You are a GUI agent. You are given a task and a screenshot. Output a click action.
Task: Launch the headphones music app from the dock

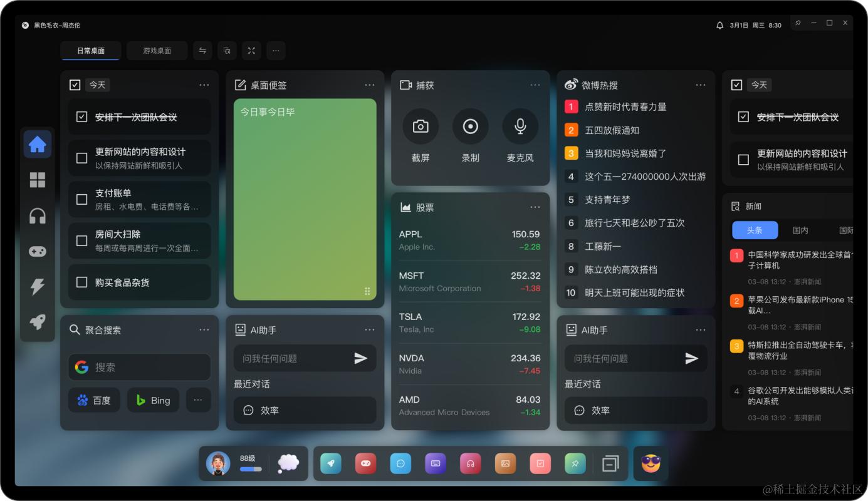coord(470,463)
